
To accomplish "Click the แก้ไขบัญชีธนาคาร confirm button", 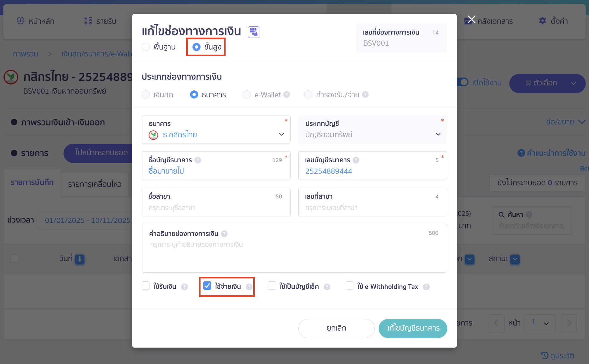I will point(413,328).
